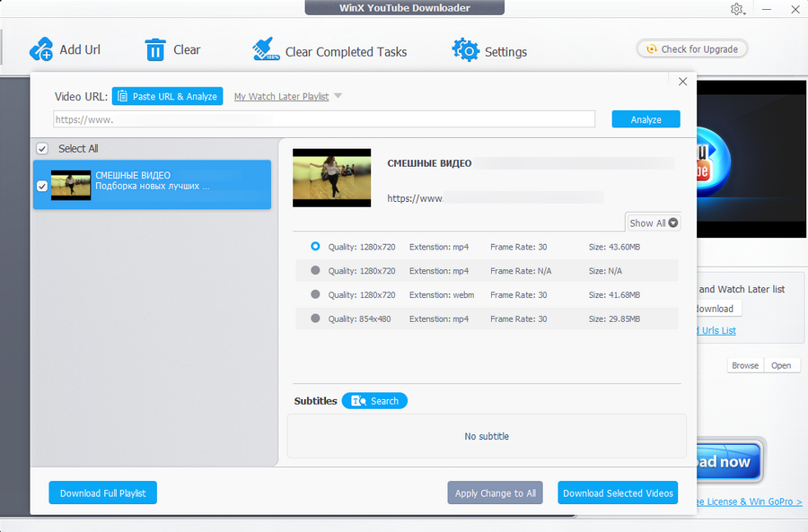Choose the 854x480 mp4 quality option

pyautogui.click(x=315, y=318)
